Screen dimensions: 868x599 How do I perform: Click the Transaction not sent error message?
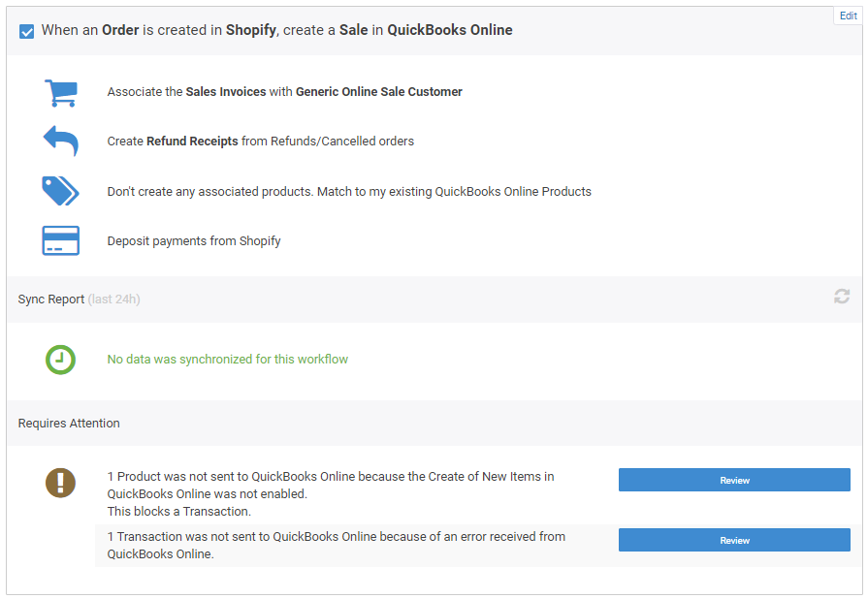(x=336, y=545)
